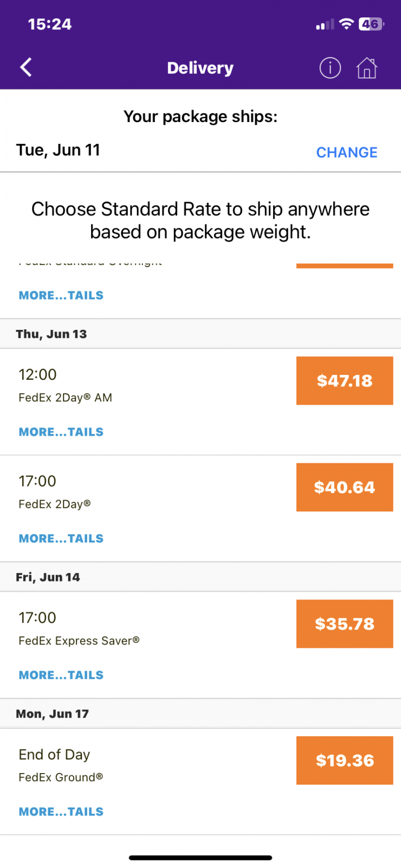Expand MORE...TAILS under FedEx 2Day AM
401x868 pixels.
click(61, 432)
